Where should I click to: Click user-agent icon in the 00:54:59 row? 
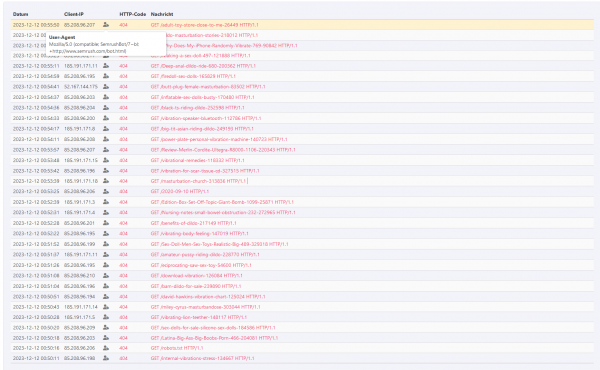tap(106, 76)
